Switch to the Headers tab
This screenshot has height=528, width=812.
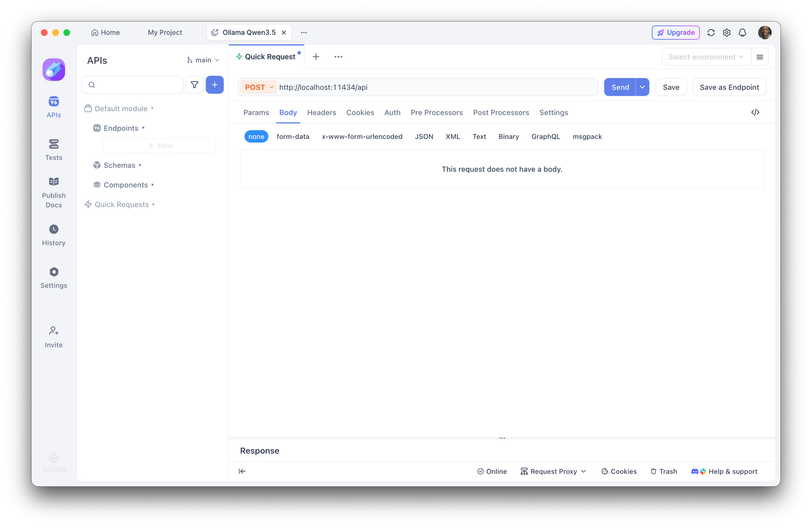coord(322,113)
